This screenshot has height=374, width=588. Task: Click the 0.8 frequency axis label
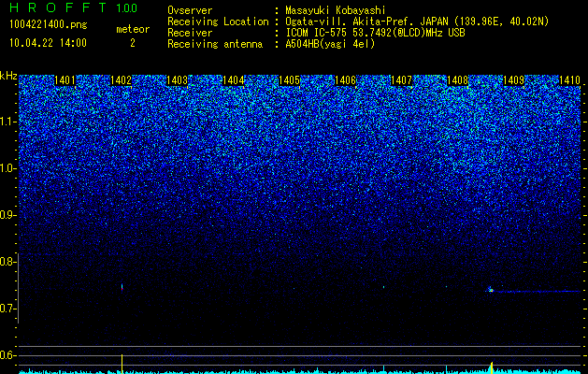pos(7,262)
